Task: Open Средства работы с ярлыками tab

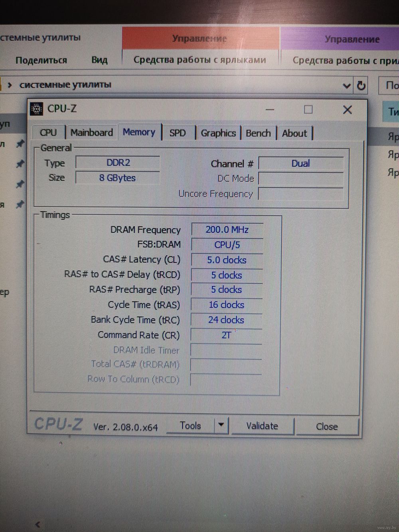Action: click(x=199, y=60)
